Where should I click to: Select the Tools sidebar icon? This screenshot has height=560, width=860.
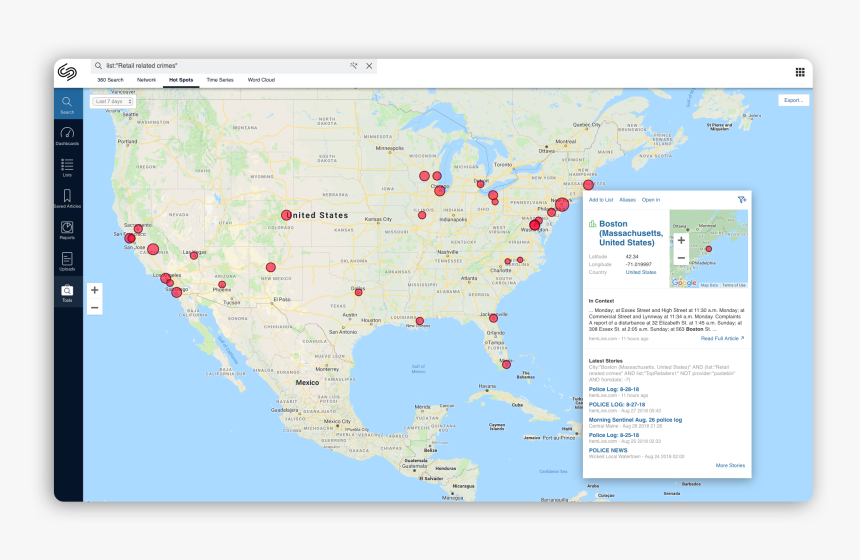tap(67, 292)
